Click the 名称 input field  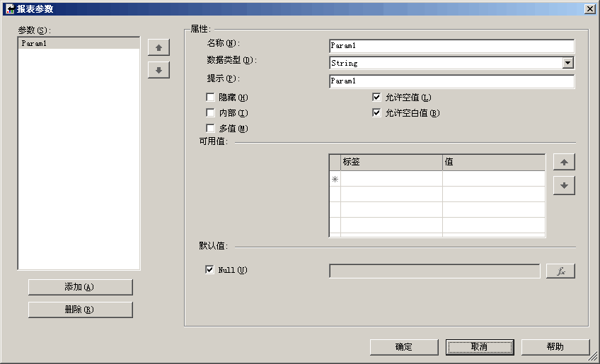(451, 45)
